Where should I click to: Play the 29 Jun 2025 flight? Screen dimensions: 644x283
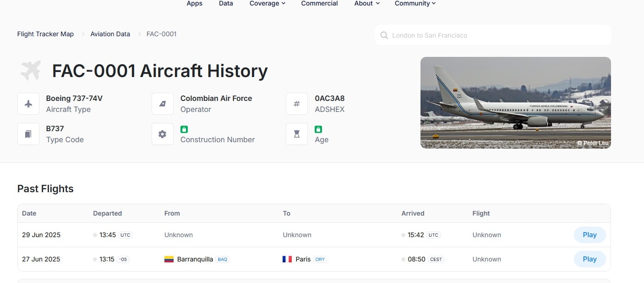point(589,235)
